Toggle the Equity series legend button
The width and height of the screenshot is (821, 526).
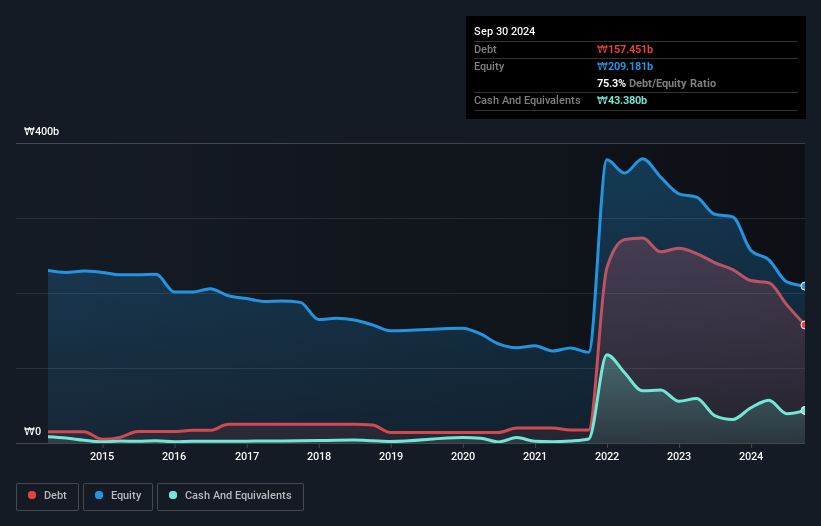tap(118, 496)
